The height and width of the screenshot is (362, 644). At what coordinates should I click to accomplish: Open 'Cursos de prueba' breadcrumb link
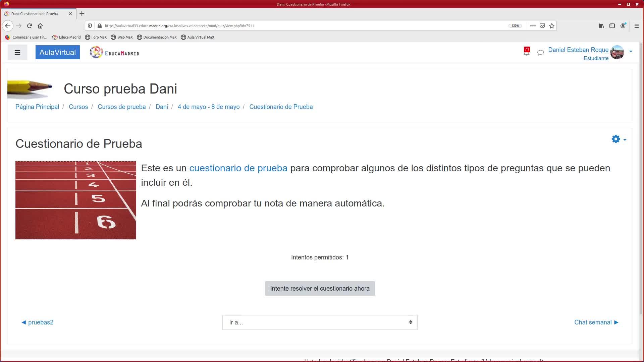[121, 107]
